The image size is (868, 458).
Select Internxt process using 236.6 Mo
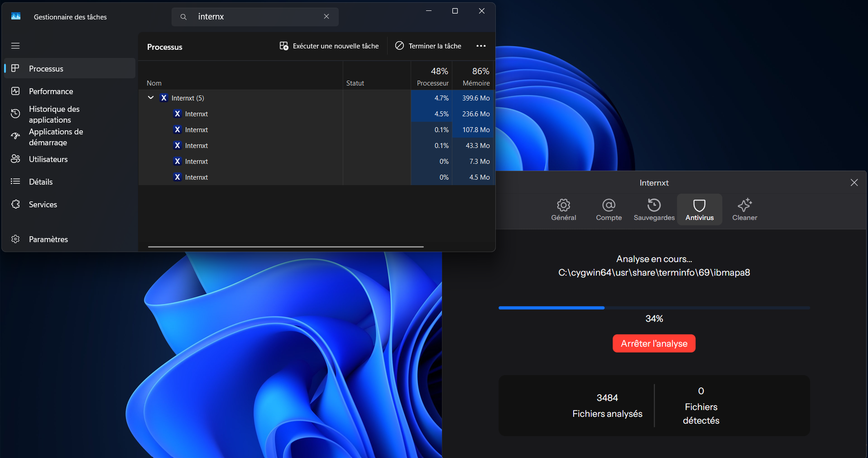tap(316, 114)
